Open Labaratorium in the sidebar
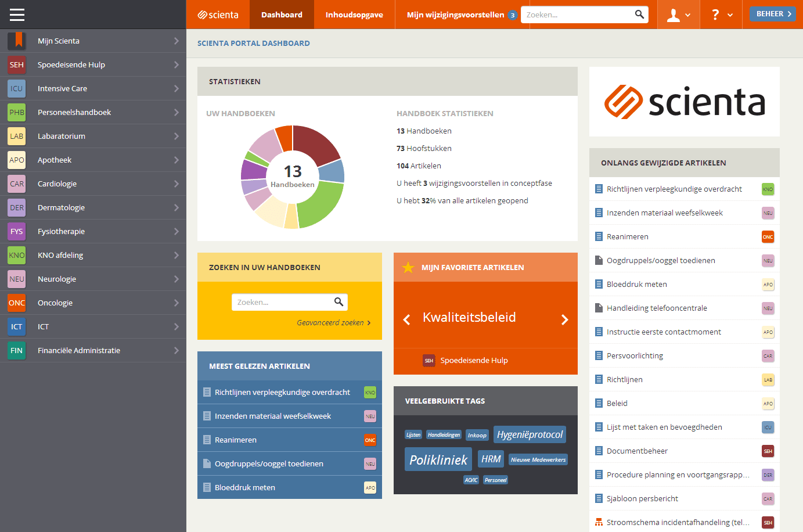The height and width of the screenshot is (532, 803). coord(93,136)
